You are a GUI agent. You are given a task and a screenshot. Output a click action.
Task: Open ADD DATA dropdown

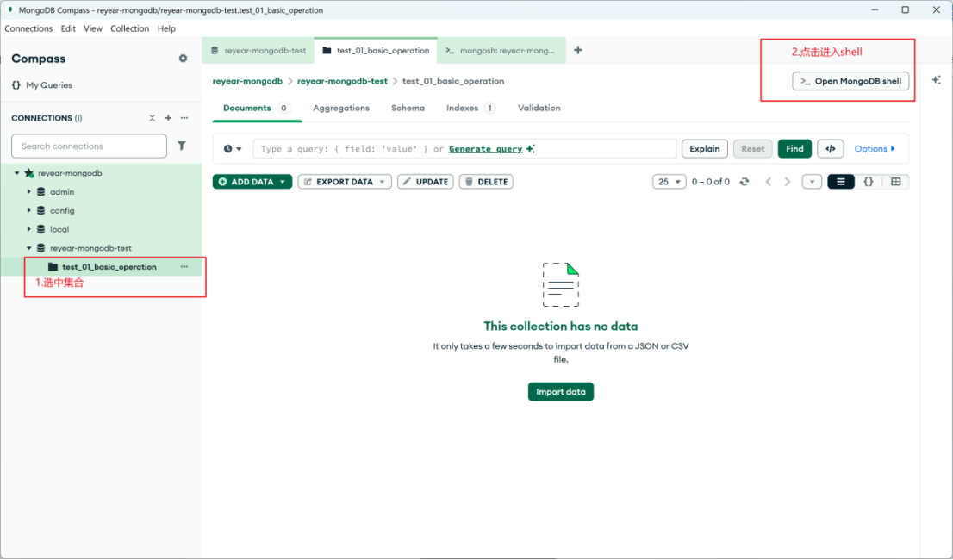click(x=252, y=182)
